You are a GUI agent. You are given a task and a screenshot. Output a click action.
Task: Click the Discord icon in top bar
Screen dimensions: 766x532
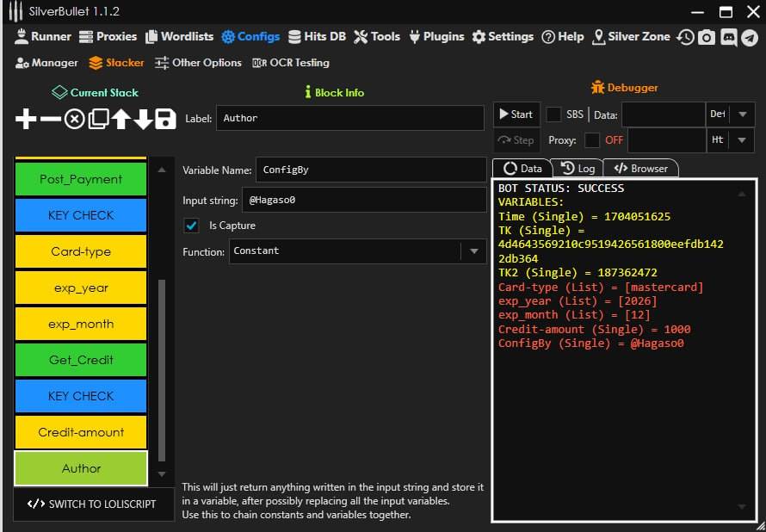[x=728, y=37]
